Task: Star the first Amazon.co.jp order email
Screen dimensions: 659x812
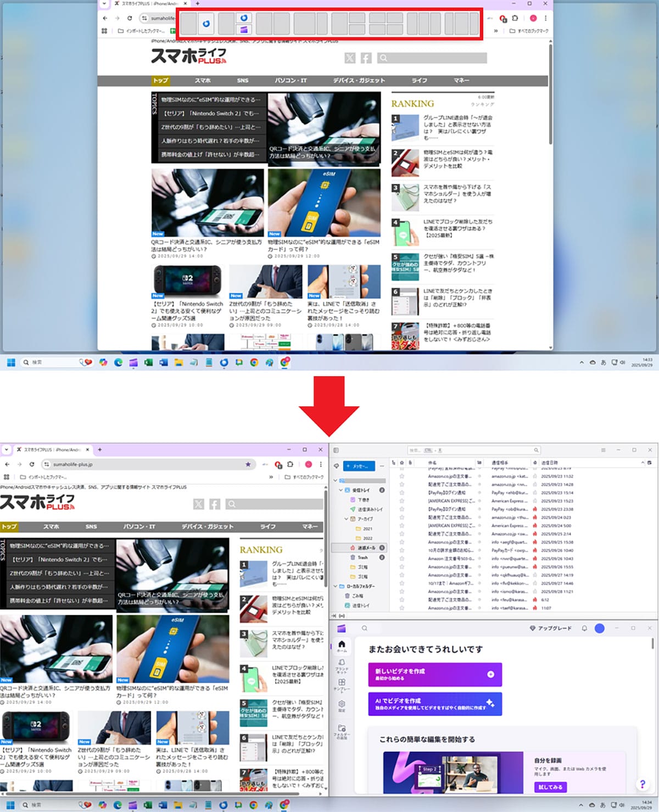Action: [x=401, y=476]
